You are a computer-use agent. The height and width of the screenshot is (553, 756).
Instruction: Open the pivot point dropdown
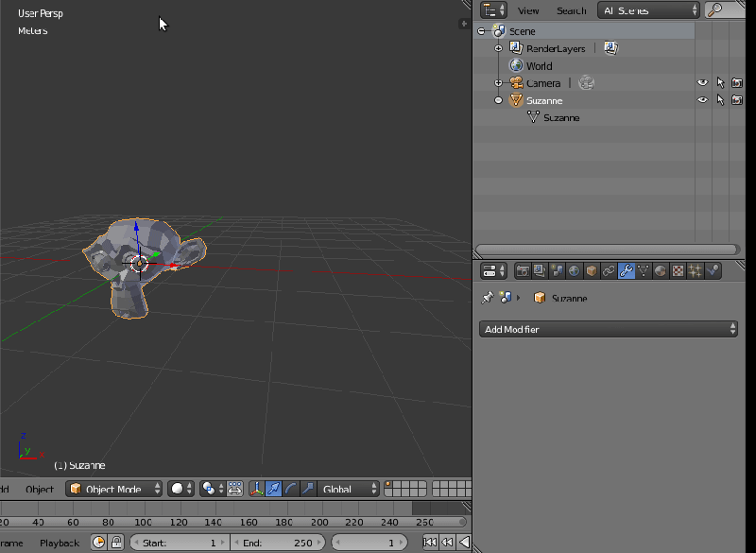pos(213,489)
